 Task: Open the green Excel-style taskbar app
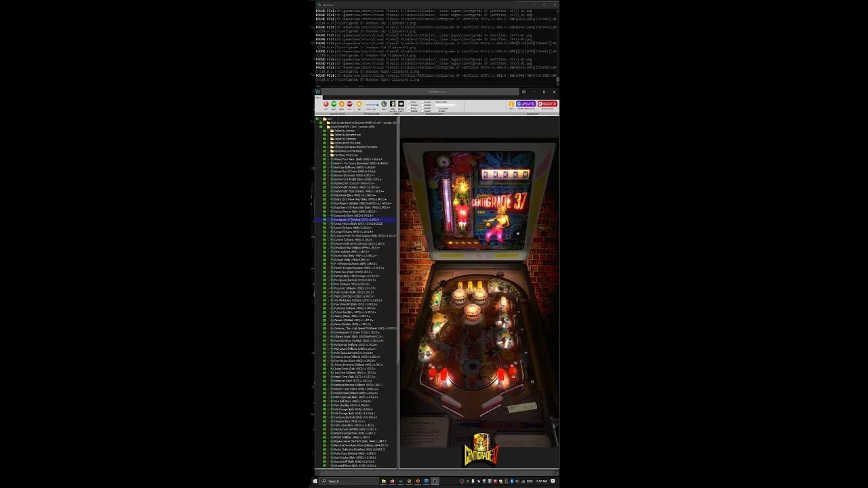click(x=401, y=481)
